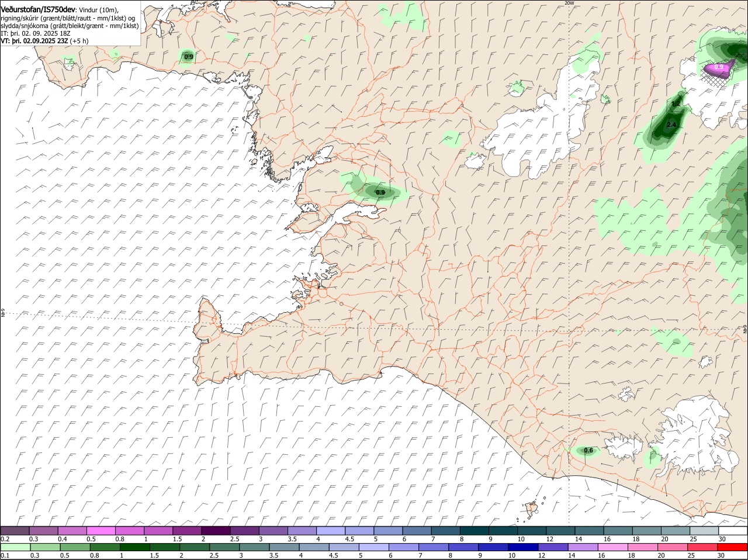The image size is (748, 560).
Task: Select the 'IT: þri. 02. 09. 2025 18Z' line
Action: (35, 33)
